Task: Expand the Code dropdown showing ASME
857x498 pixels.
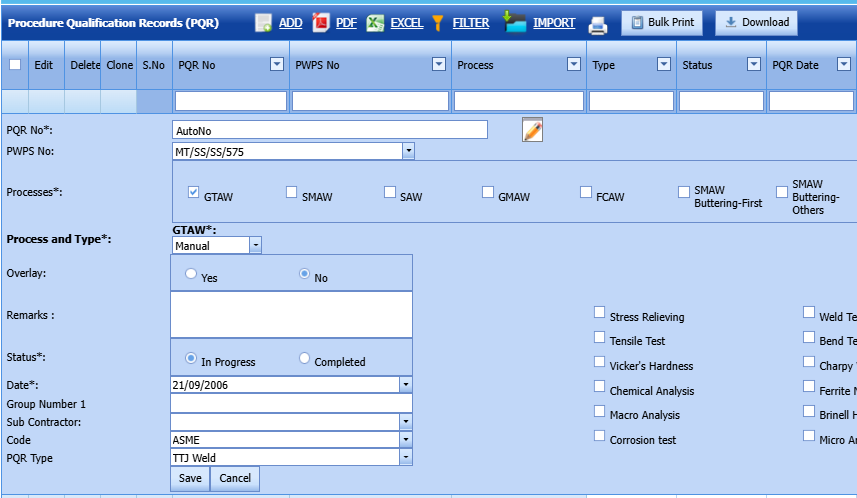Action: click(x=406, y=440)
